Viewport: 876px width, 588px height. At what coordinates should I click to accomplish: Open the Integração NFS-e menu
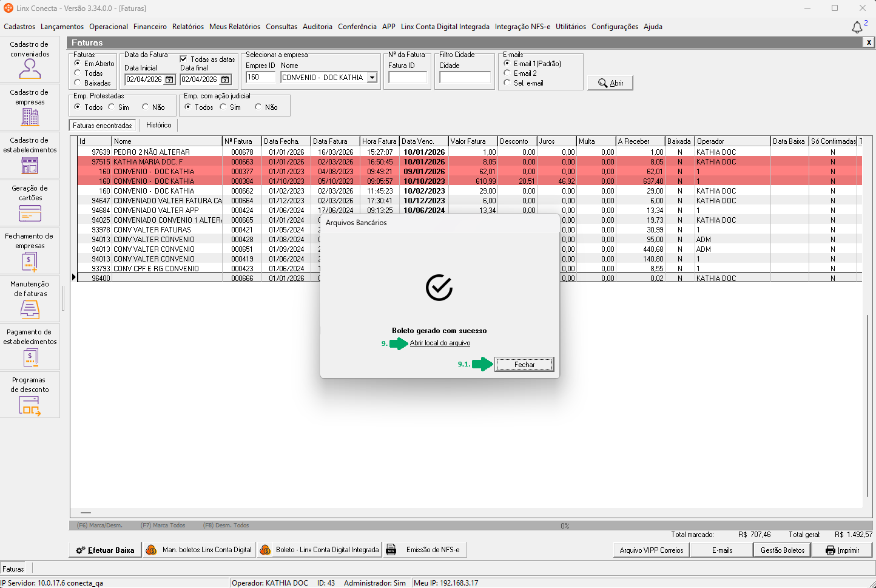[x=522, y=27]
